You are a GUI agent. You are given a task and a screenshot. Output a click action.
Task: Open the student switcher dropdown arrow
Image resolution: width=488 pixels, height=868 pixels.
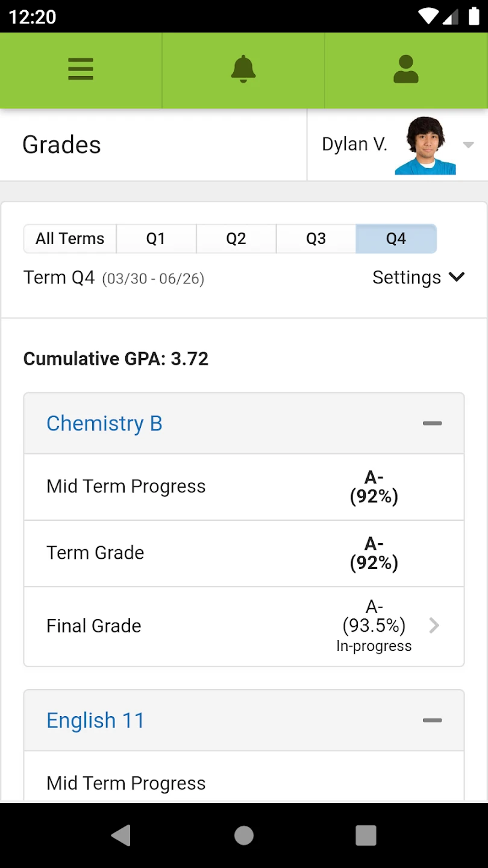point(468,145)
